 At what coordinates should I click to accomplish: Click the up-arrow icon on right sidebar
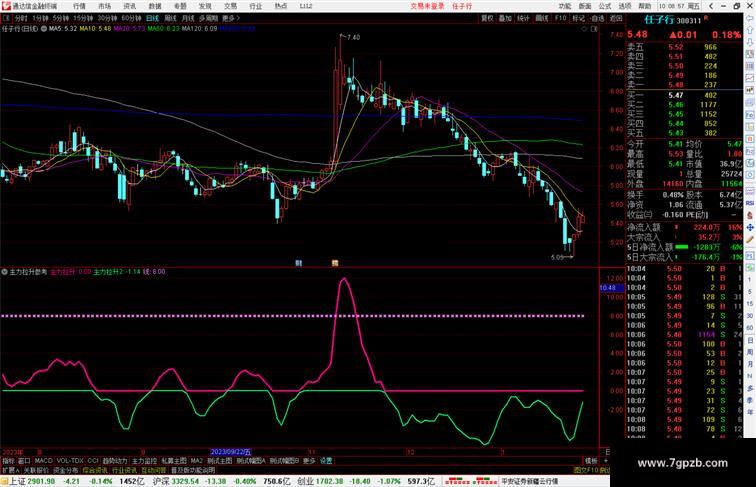750,30
